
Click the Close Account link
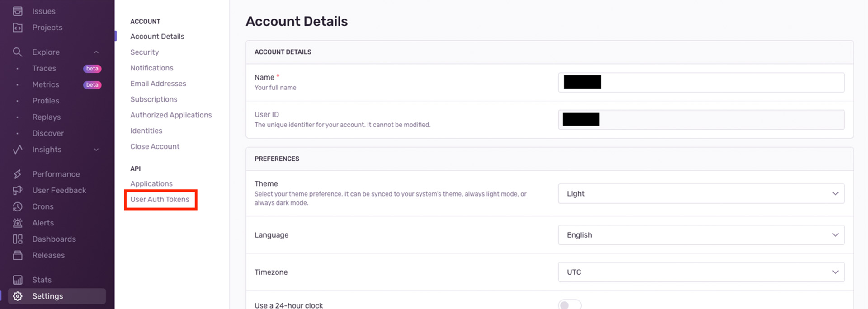(x=155, y=146)
